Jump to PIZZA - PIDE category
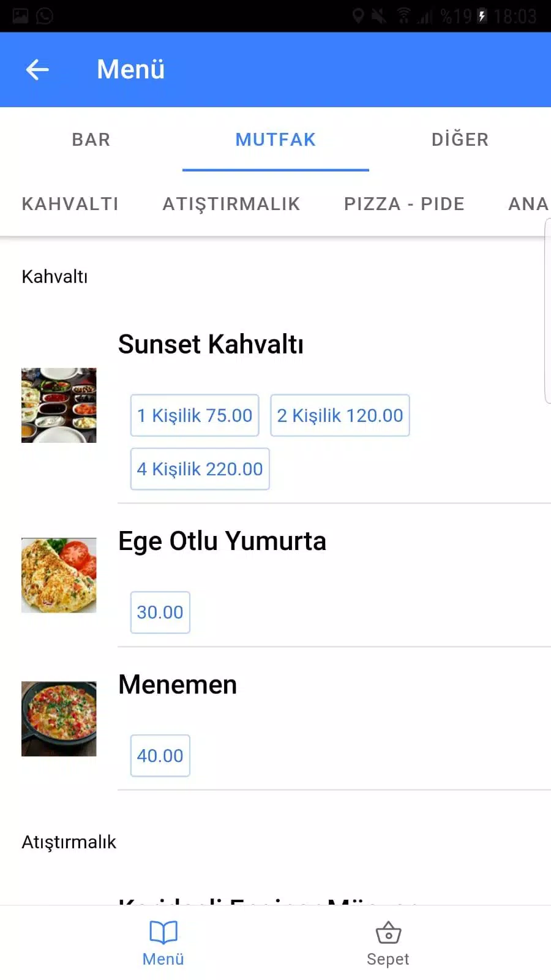Viewport: 551px width, 980px height. click(x=404, y=204)
